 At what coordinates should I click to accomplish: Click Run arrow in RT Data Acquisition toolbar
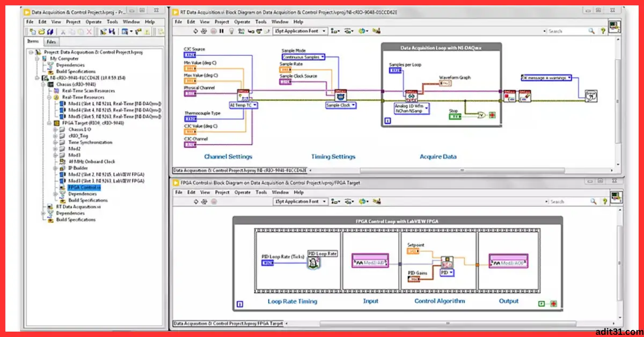coord(195,31)
